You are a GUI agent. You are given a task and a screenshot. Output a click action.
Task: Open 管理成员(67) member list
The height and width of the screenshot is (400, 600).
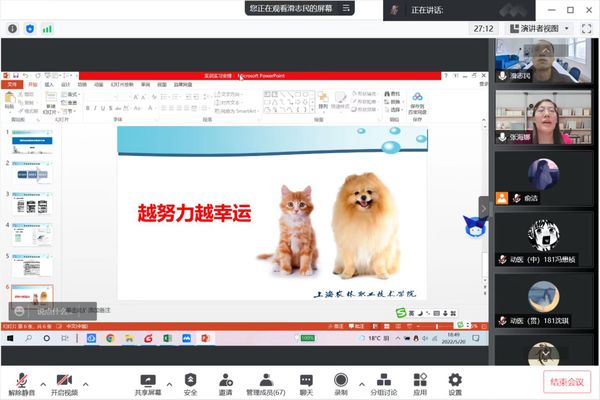click(266, 383)
